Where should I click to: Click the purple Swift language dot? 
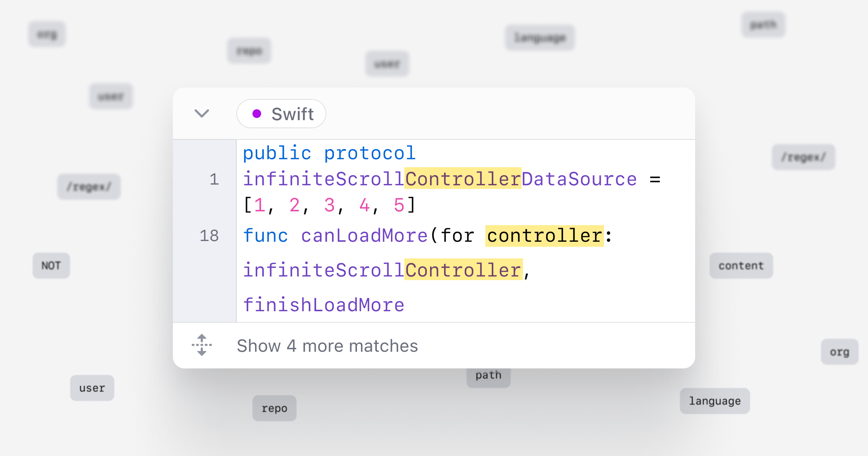pyautogui.click(x=257, y=114)
